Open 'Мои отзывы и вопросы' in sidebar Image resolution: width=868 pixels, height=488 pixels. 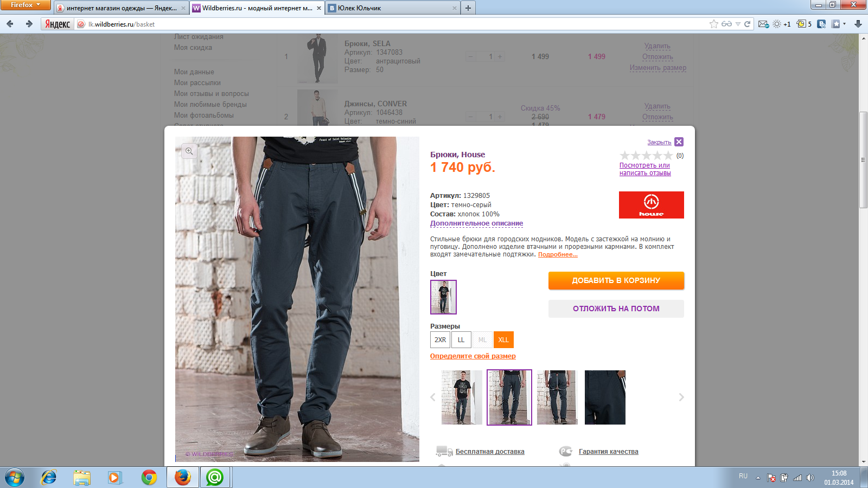click(x=212, y=93)
